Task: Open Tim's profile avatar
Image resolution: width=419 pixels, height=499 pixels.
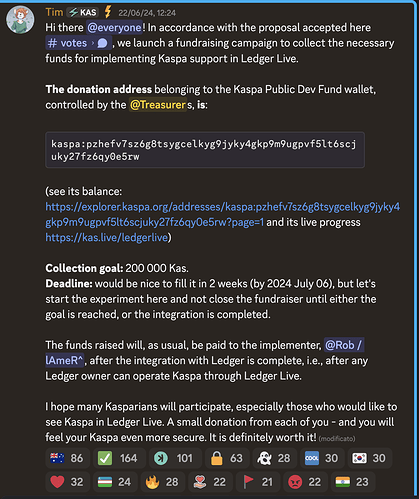Action: [20, 20]
